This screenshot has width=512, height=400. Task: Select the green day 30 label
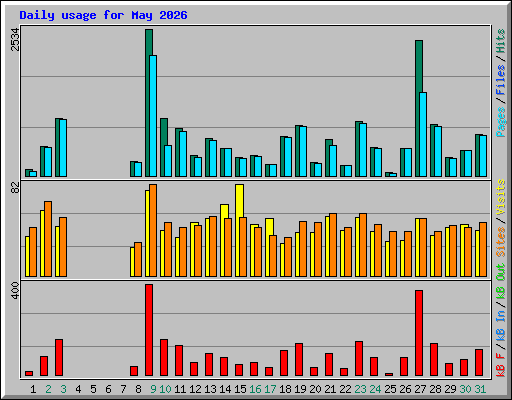click(x=465, y=389)
